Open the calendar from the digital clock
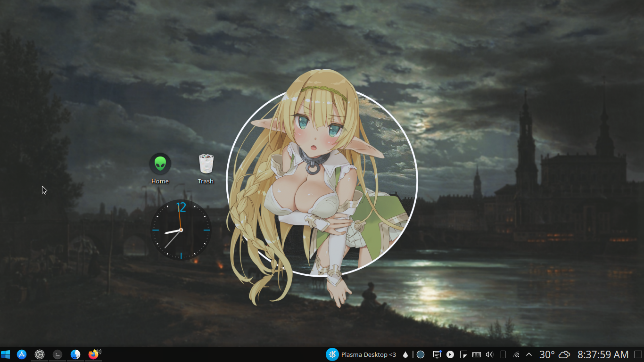The image size is (644, 362). click(x=603, y=354)
